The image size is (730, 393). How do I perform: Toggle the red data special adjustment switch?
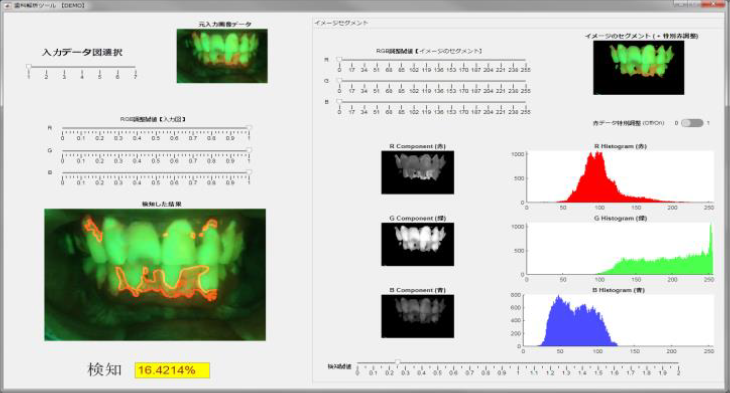(692, 123)
